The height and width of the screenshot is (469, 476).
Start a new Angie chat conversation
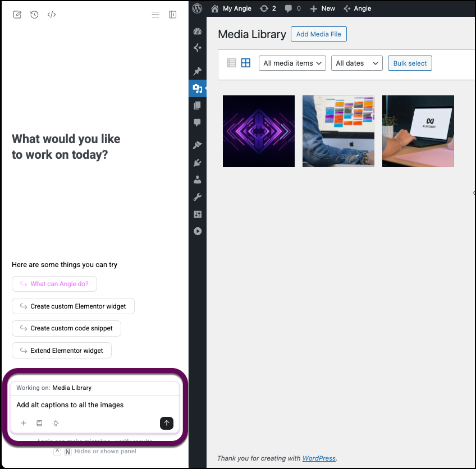coord(17,15)
